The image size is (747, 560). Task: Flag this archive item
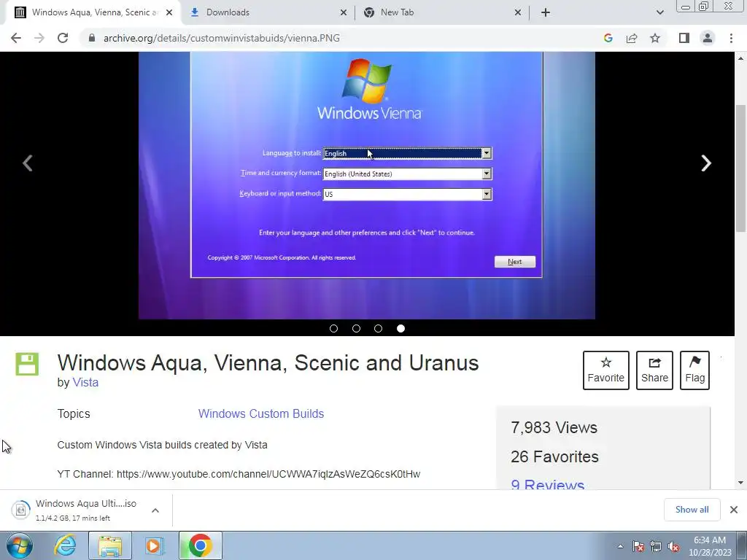[x=694, y=370]
